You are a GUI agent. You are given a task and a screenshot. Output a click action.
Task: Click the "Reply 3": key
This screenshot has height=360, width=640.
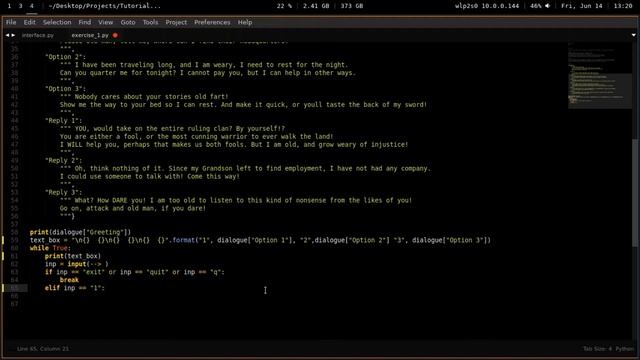click(x=64, y=192)
